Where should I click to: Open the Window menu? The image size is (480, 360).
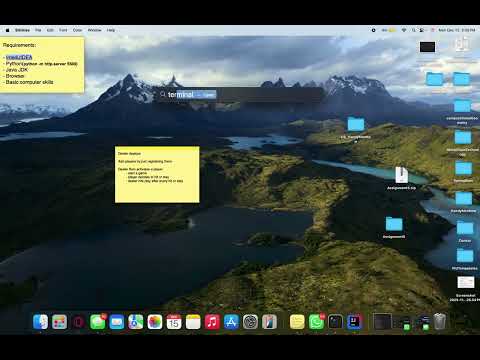coord(95,30)
